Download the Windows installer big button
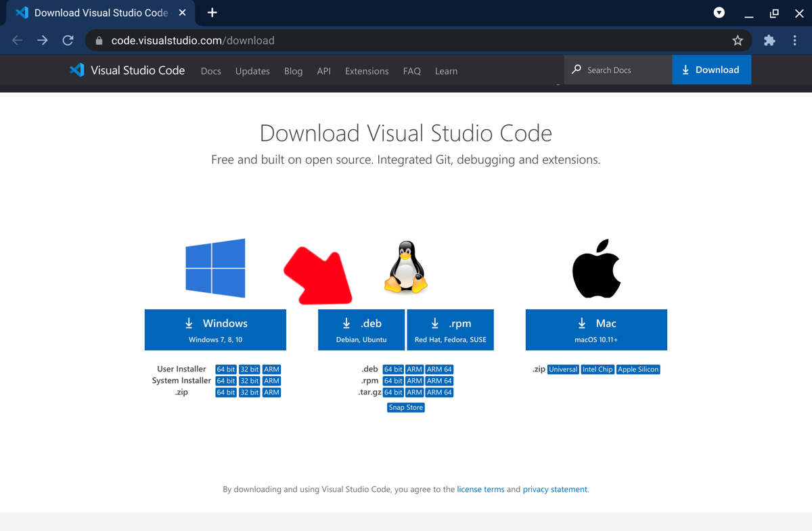 click(215, 330)
